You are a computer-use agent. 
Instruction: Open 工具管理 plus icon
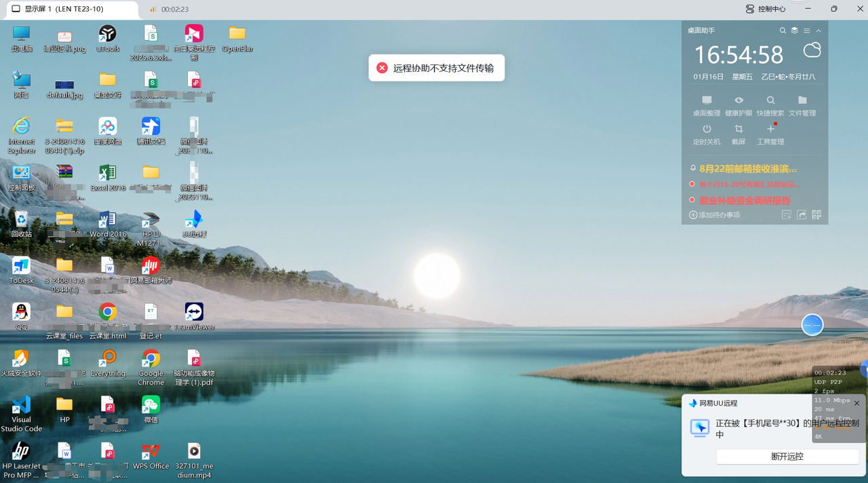770,134
